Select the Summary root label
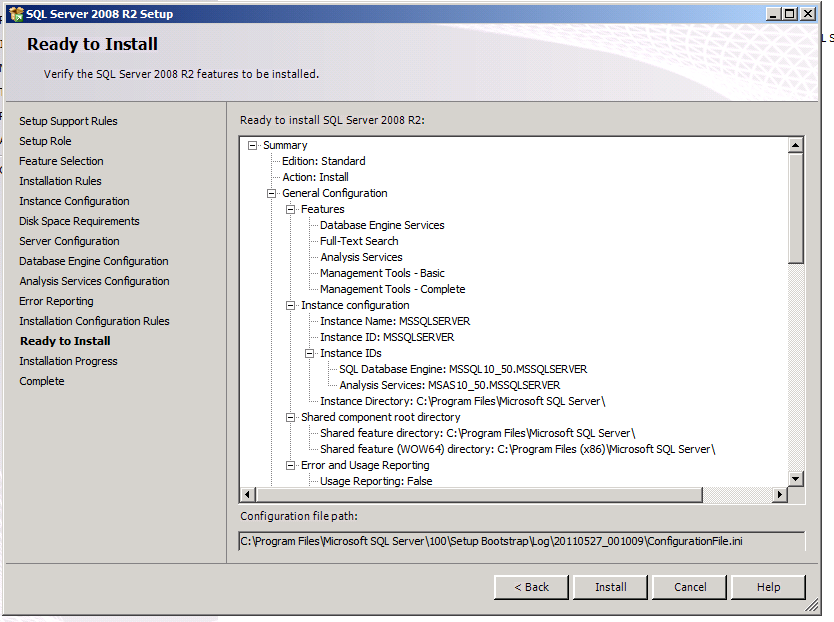Screen dimensions: 834x622 click(285, 145)
